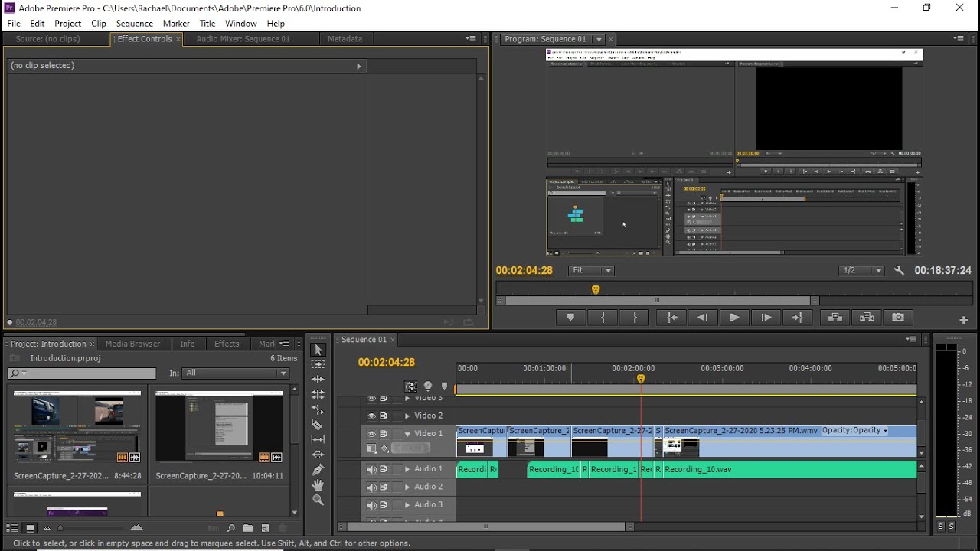Screen dimensions: 980x551
Task: Open the Sequence menu
Action: [x=135, y=24]
